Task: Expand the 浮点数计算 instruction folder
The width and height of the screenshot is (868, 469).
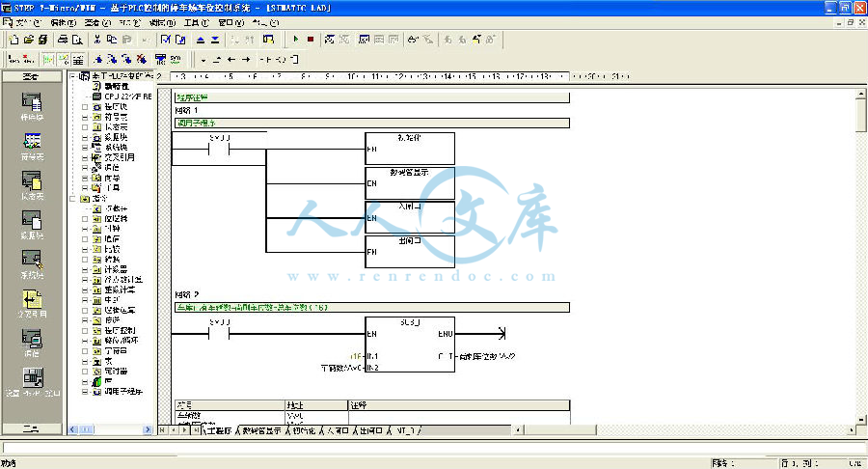Action: click(x=85, y=280)
